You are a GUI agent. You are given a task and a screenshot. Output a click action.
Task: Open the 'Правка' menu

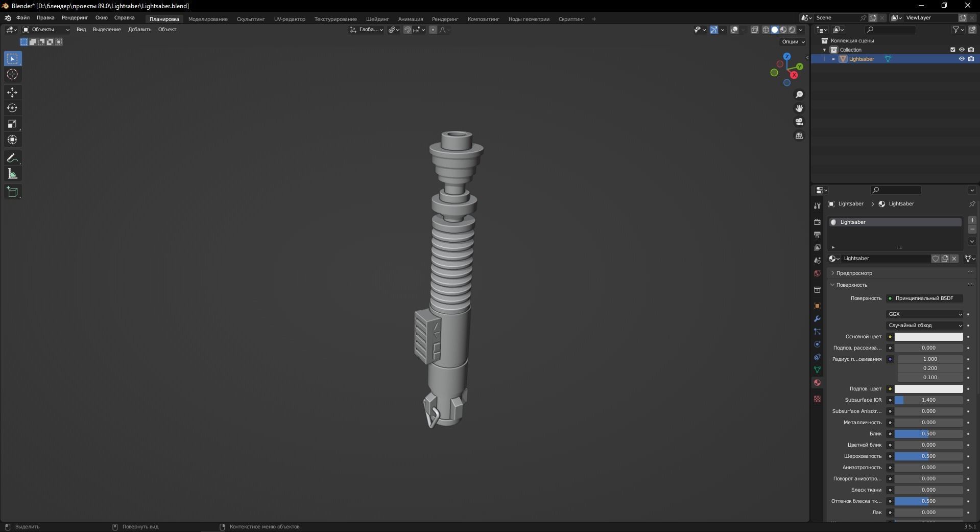(45, 18)
